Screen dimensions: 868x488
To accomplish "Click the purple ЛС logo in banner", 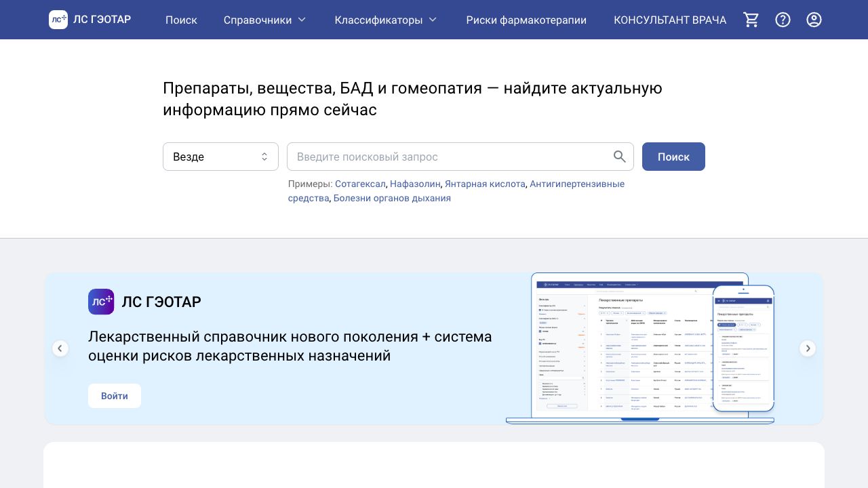I will (101, 302).
